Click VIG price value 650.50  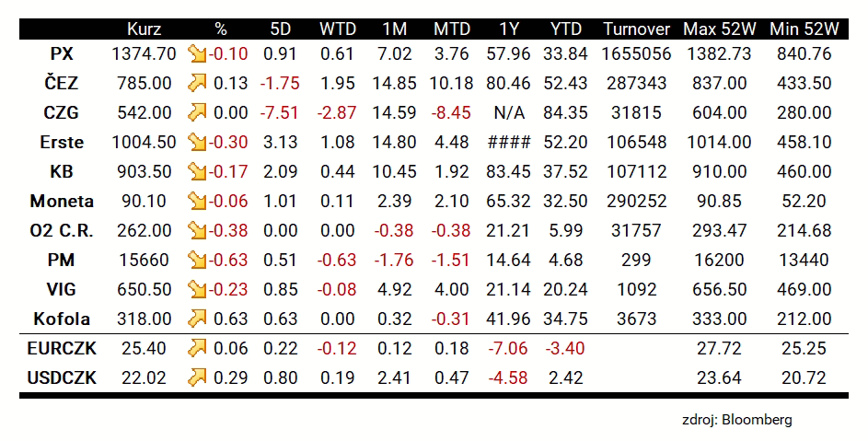(x=144, y=289)
